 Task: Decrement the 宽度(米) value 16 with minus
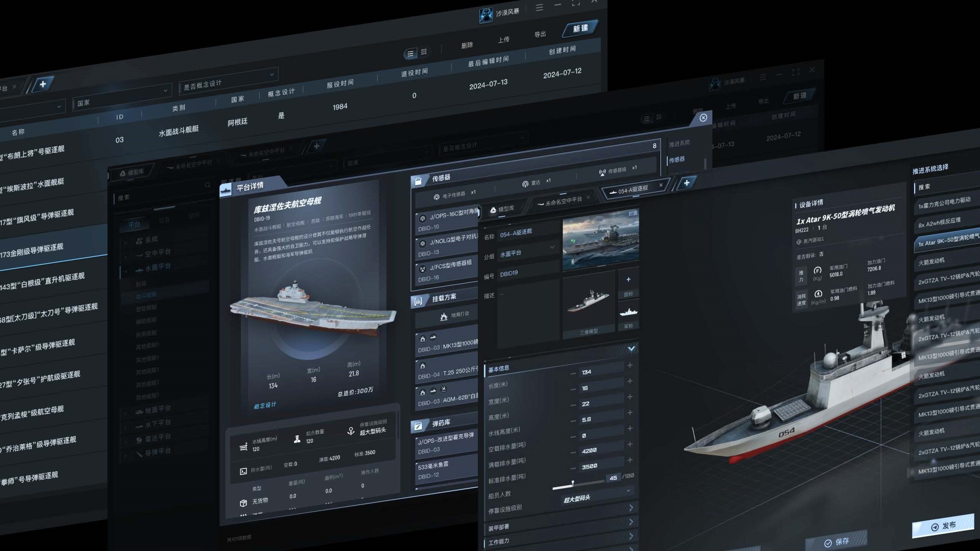pyautogui.click(x=573, y=389)
